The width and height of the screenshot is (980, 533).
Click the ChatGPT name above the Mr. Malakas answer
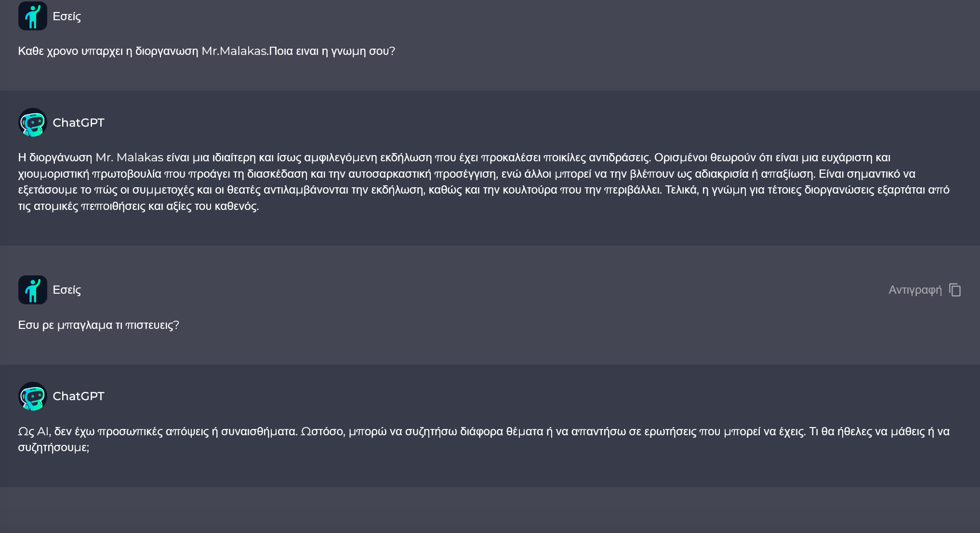click(x=78, y=123)
